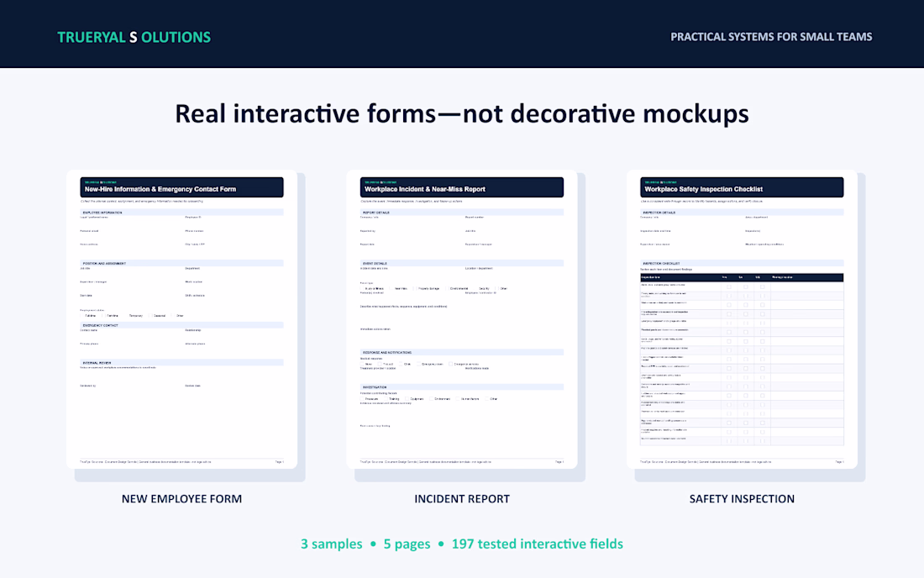Click the 'SAFETY INSPECTION' caption
Image resolution: width=924 pixels, height=578 pixels.
tap(742, 498)
